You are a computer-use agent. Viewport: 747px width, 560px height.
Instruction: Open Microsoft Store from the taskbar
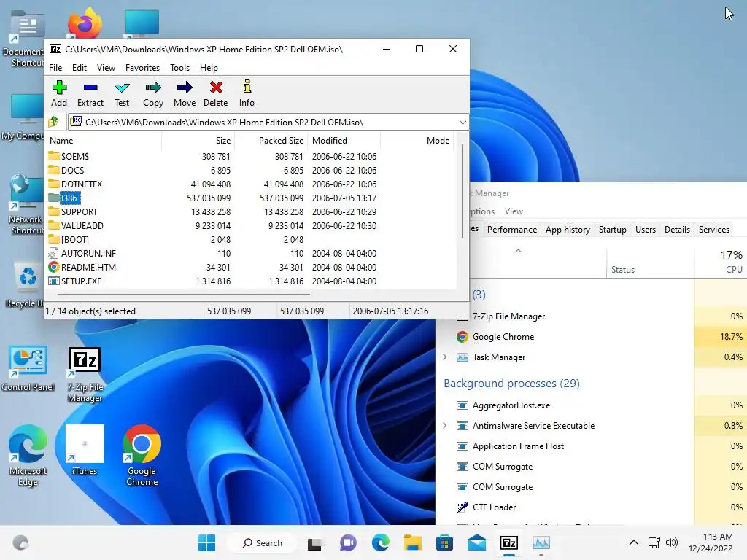coord(444,542)
